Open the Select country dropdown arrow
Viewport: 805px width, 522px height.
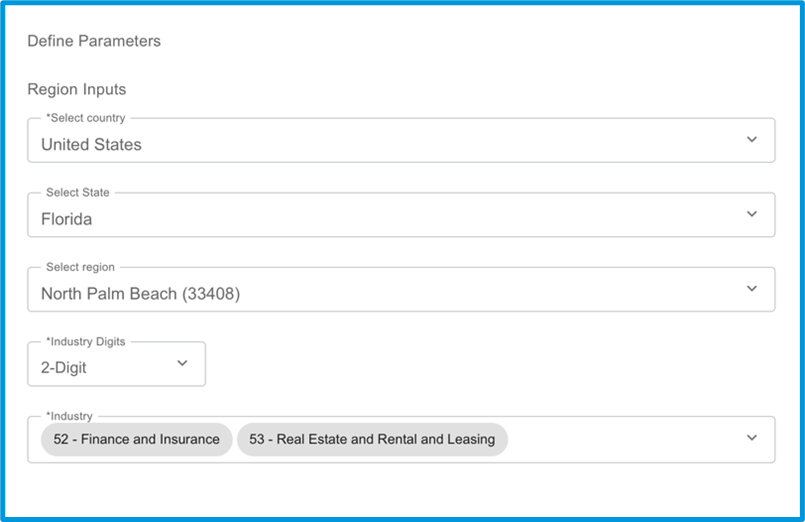tap(752, 140)
